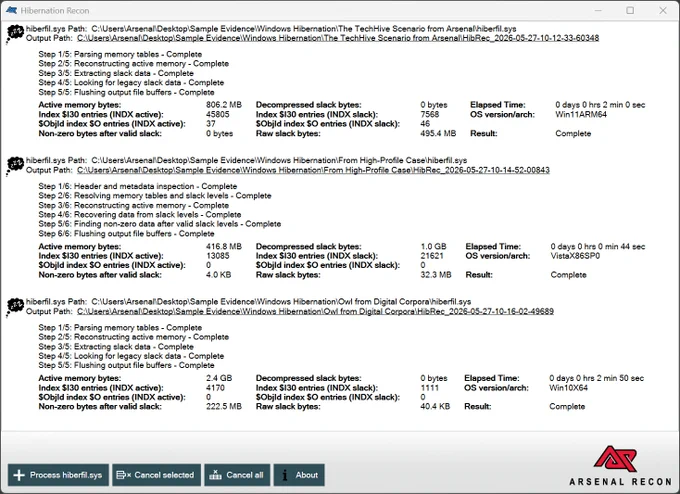Viewport: 680px width, 494px height.
Task: Minimize the Hibernation Recon window
Action: pyautogui.click(x=598, y=10)
